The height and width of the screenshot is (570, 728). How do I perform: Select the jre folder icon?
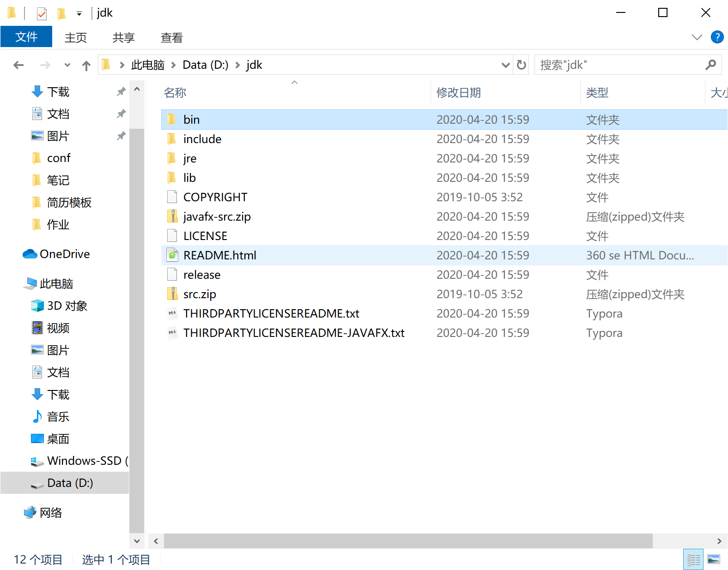pyautogui.click(x=171, y=158)
